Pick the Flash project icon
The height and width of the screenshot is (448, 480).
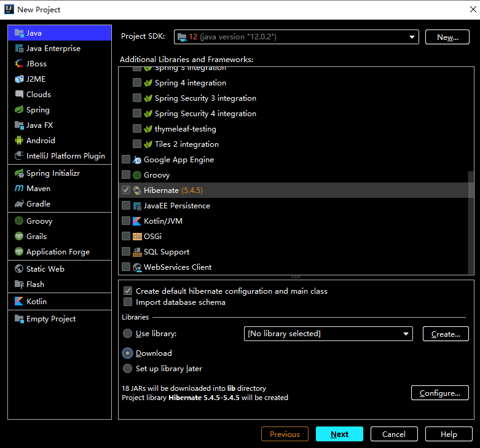pyautogui.click(x=19, y=285)
